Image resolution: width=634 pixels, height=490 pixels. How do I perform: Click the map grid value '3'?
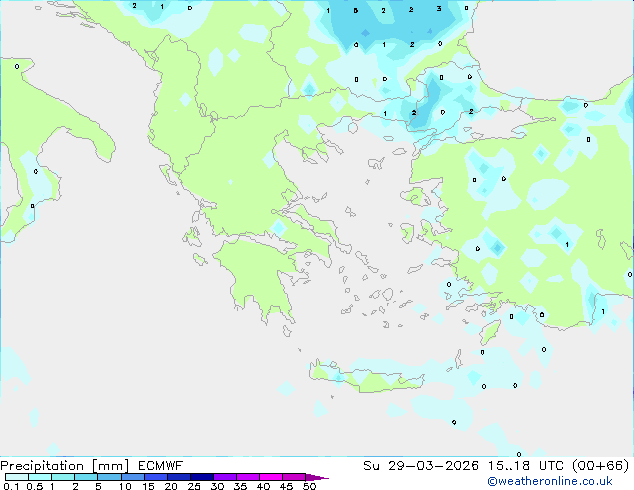pos(439,9)
